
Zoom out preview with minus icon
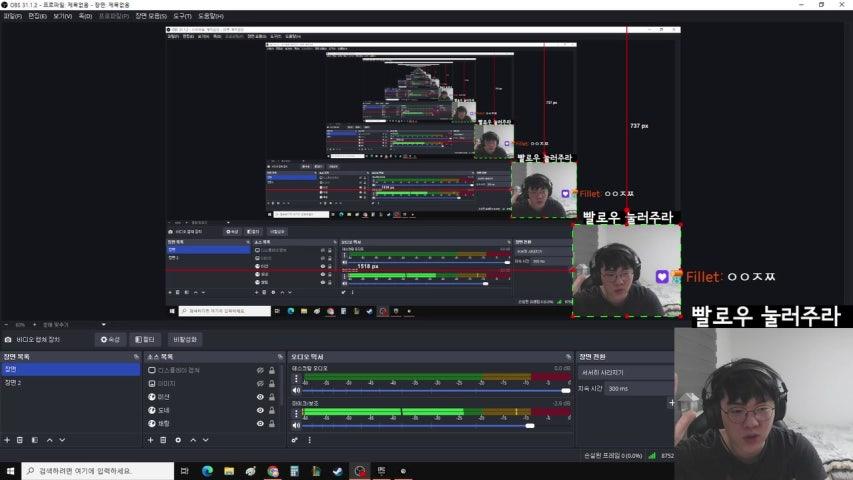(6, 324)
